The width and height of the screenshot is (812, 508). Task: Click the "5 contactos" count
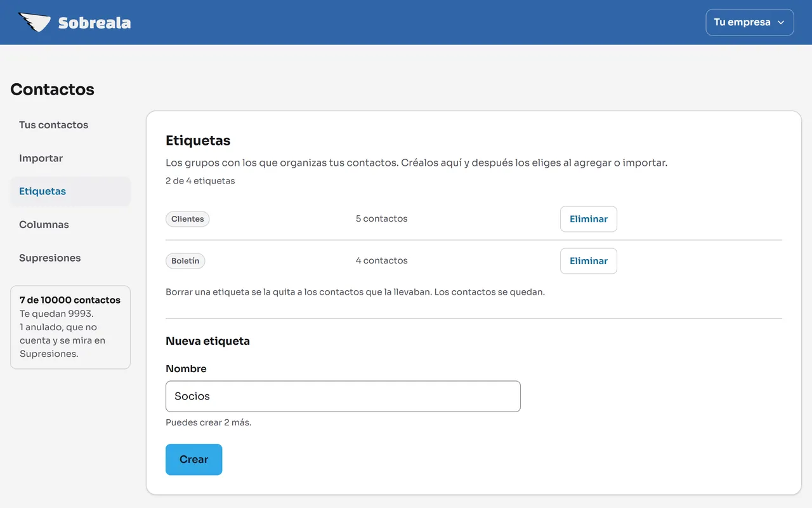[381, 218]
